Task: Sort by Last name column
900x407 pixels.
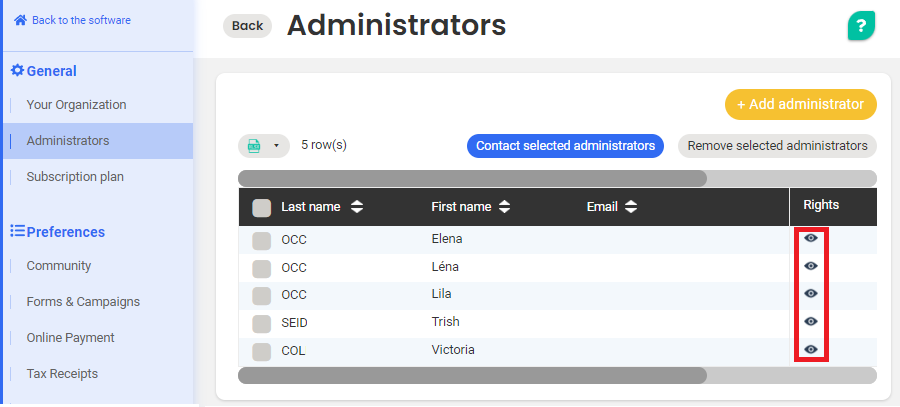Action: click(357, 207)
